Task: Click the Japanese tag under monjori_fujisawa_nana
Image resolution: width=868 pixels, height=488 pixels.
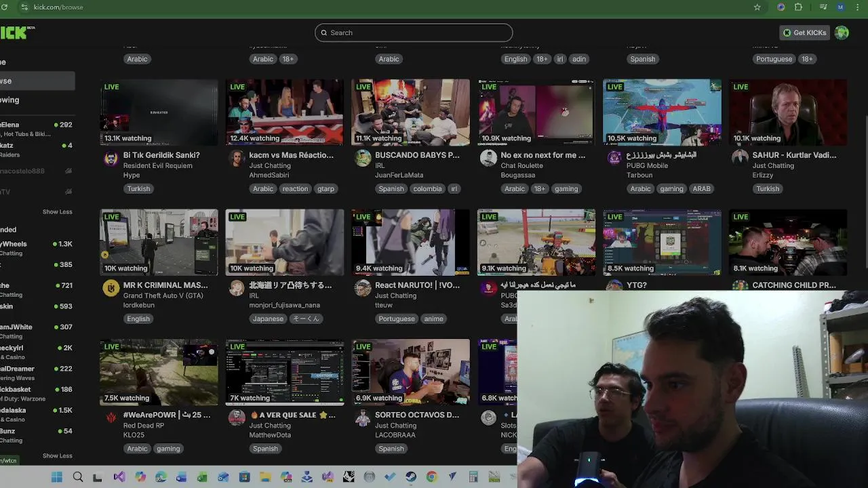Action: pyautogui.click(x=268, y=319)
